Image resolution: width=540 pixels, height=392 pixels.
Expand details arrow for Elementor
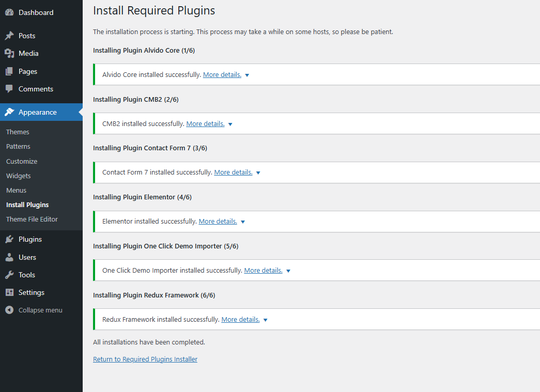click(243, 222)
